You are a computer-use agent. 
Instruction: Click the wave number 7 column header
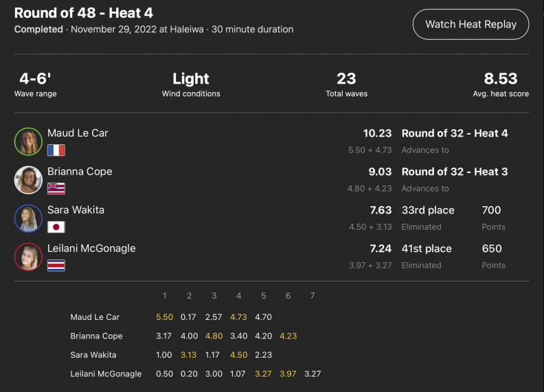pos(313,296)
